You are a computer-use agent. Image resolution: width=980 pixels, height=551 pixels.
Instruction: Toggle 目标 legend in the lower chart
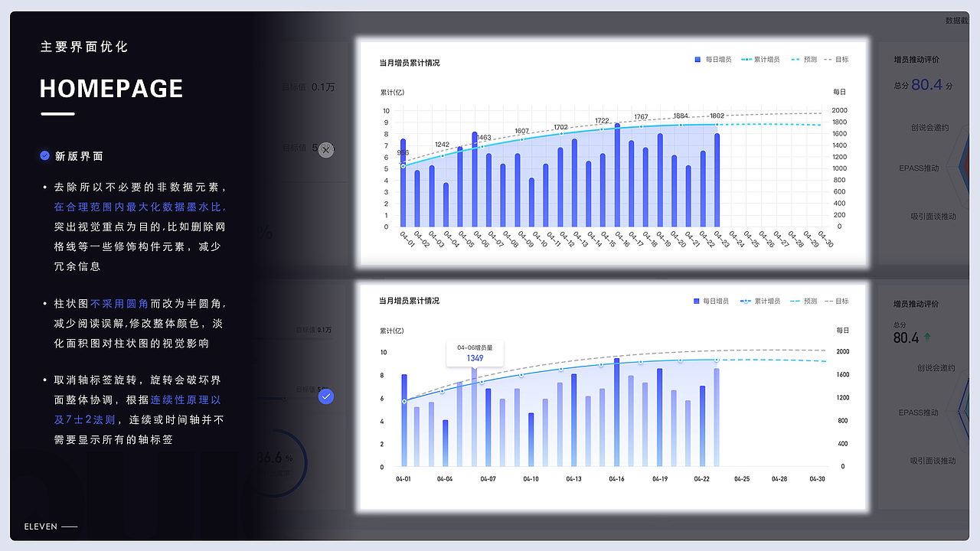point(836,302)
